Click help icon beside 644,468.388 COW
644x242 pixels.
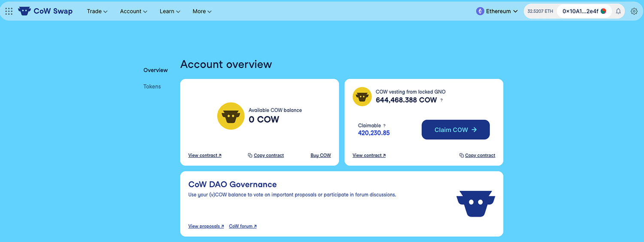(441, 100)
